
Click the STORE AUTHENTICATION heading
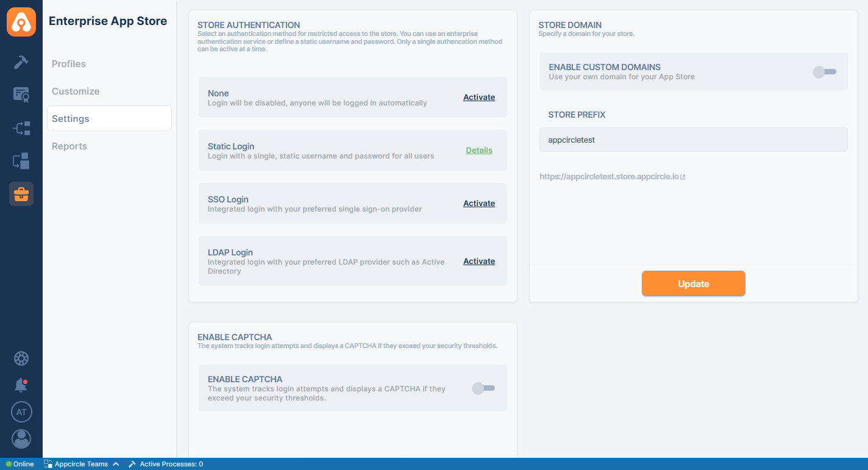coord(249,25)
